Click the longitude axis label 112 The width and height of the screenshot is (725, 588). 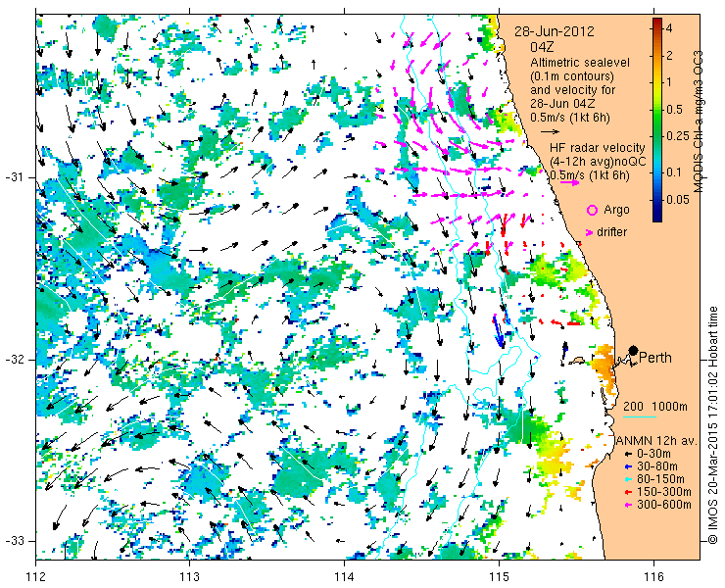click(x=36, y=577)
